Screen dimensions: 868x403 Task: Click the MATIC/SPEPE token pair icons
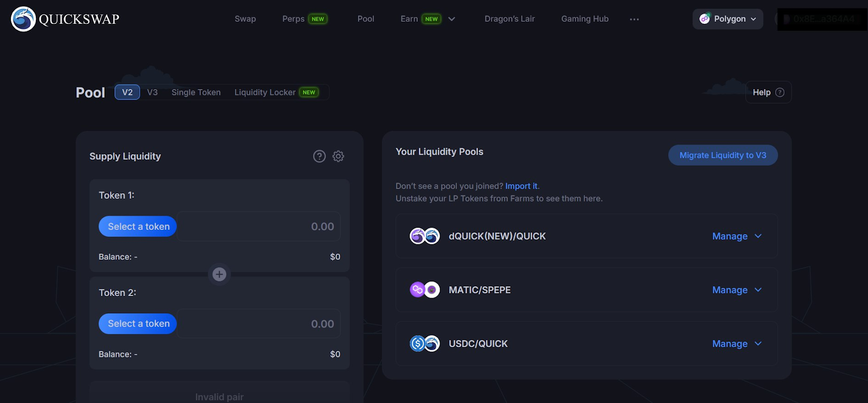click(x=425, y=290)
